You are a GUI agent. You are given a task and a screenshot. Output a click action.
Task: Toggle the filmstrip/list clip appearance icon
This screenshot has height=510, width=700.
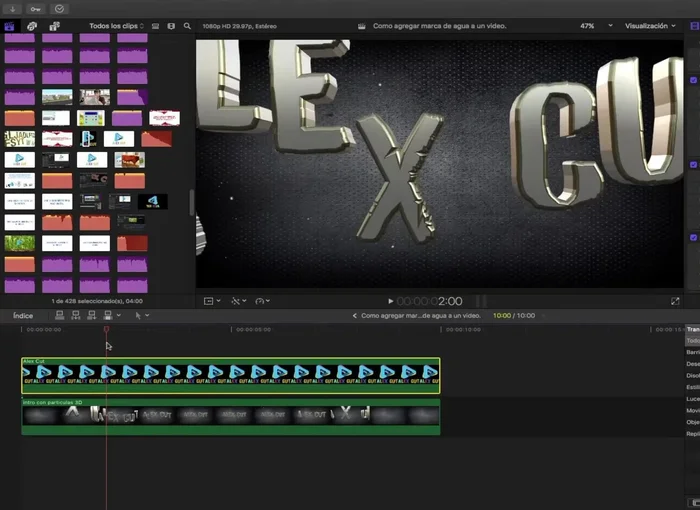point(155,25)
